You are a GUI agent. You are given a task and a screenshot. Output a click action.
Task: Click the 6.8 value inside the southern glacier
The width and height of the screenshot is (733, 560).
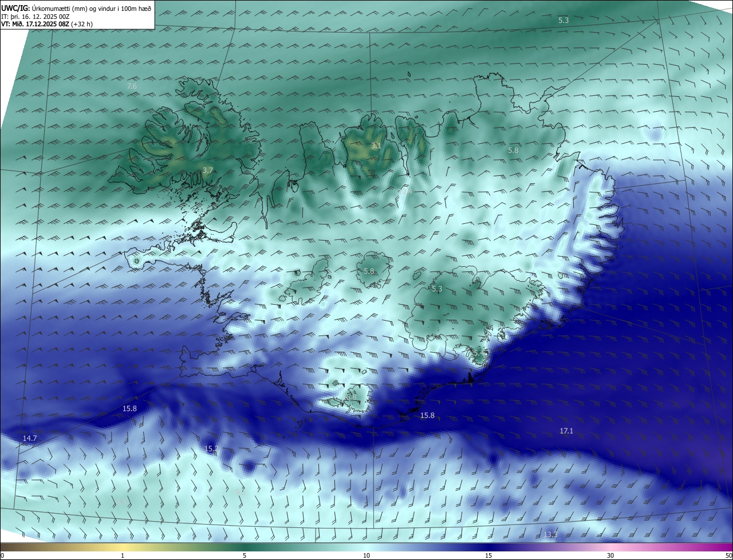351,396
